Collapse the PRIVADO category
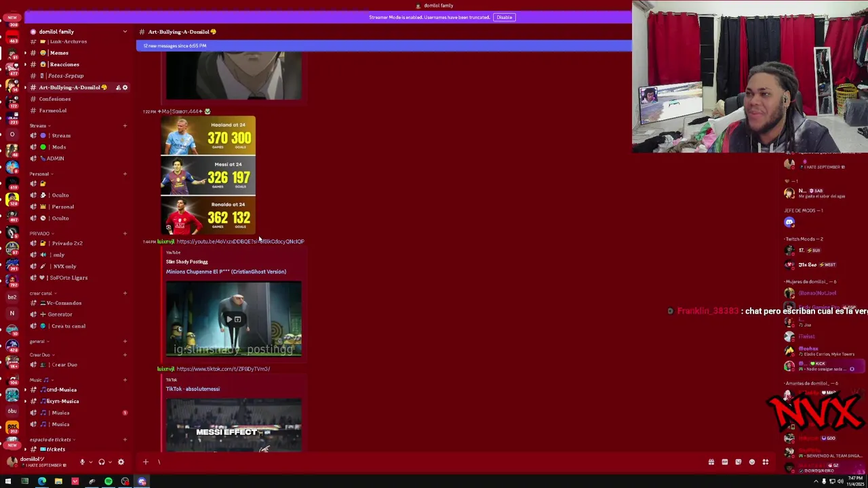The height and width of the screenshot is (488, 868). coord(41,234)
